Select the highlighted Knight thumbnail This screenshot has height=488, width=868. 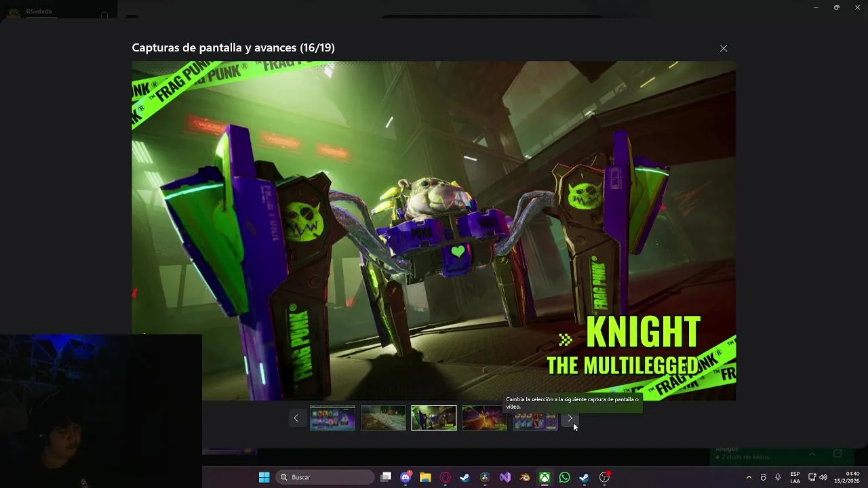(x=434, y=418)
